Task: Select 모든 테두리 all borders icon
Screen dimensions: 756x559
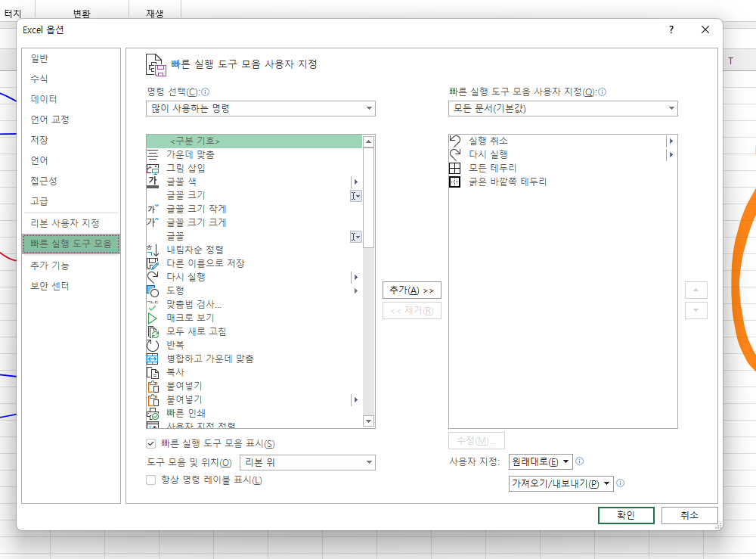Action: (454, 168)
